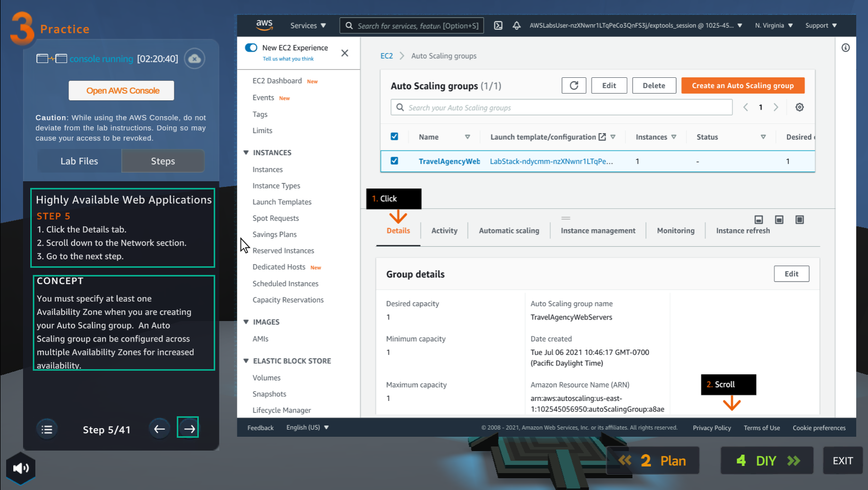Switch to the Monitoring tab

[x=676, y=231]
